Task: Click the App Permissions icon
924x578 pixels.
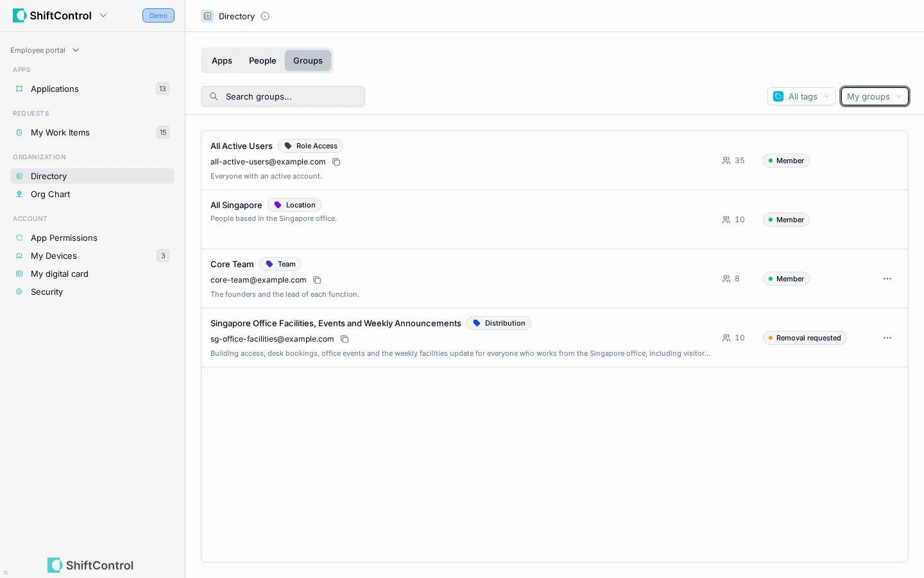Action: coord(19,238)
